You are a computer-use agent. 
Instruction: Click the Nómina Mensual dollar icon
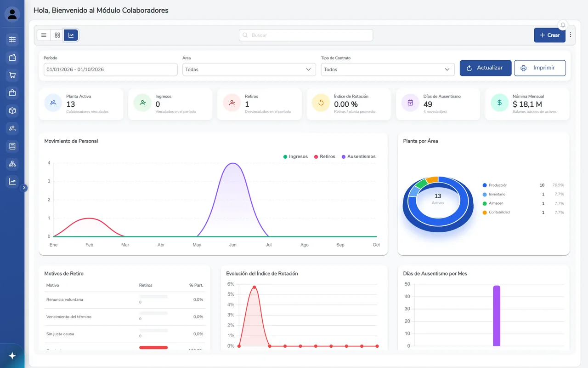point(500,103)
